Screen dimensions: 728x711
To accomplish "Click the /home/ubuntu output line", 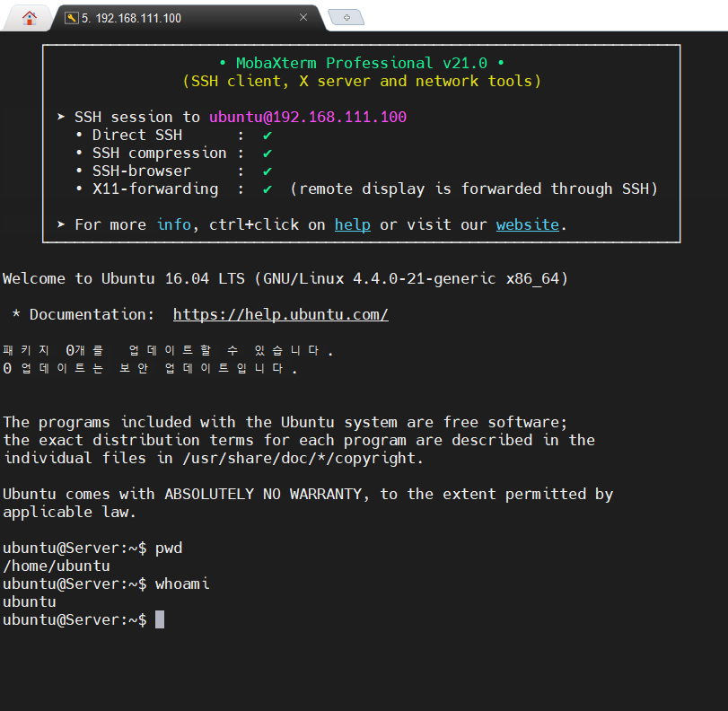I will (57, 566).
